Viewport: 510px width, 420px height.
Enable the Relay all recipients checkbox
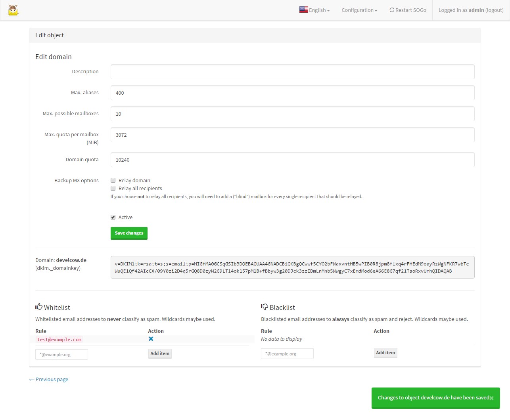113,188
